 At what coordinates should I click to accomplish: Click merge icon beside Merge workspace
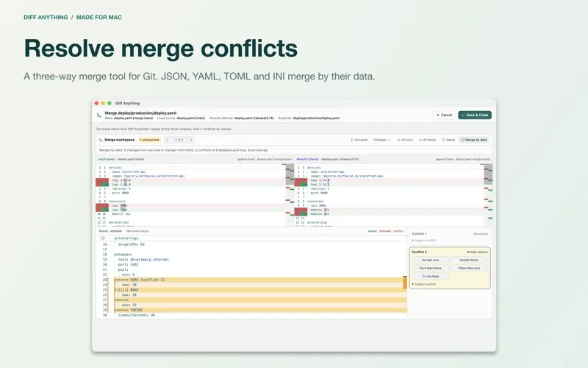point(101,140)
